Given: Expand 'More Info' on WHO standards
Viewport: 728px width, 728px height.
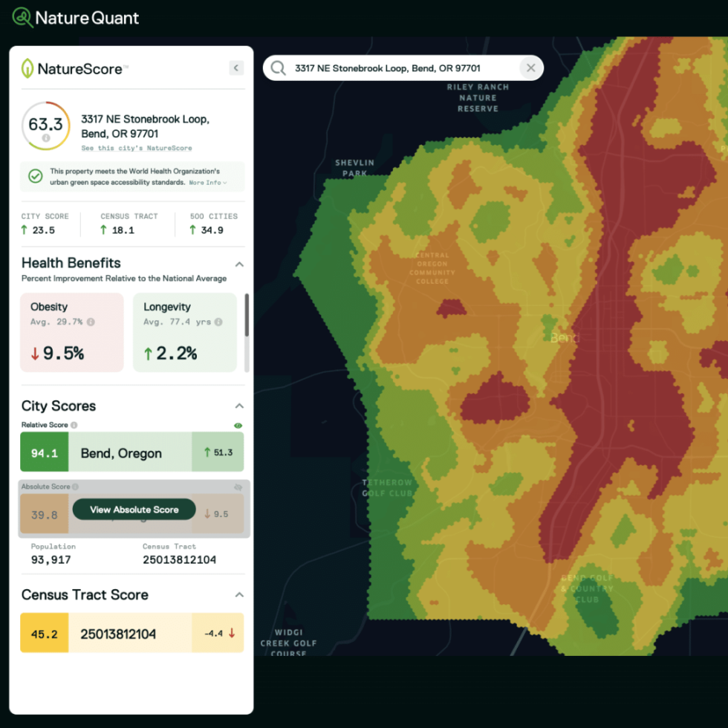Looking at the screenshot, I should click(x=207, y=183).
